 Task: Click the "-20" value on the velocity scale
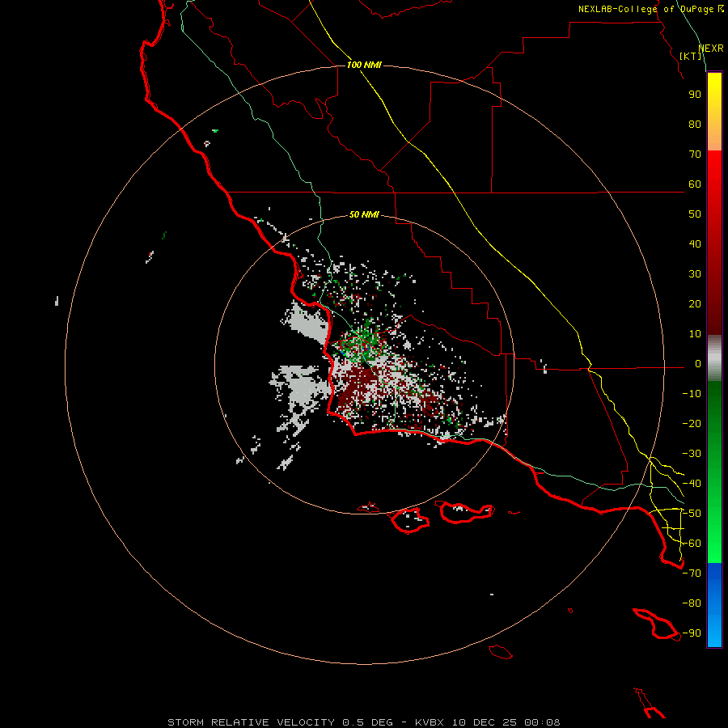(692, 424)
